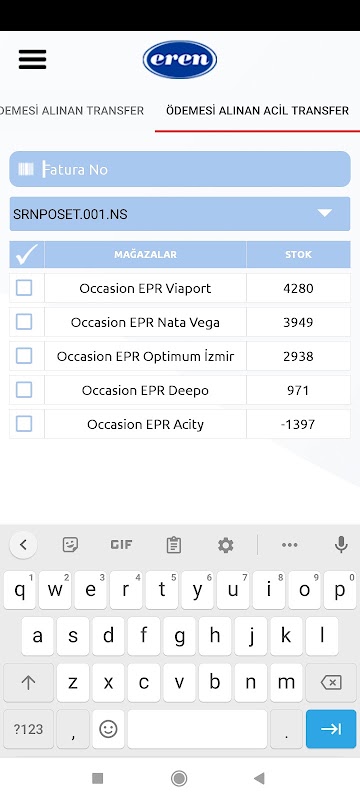Tap the Eren logo
Viewport: 360px width, 800px height.
click(x=179, y=60)
